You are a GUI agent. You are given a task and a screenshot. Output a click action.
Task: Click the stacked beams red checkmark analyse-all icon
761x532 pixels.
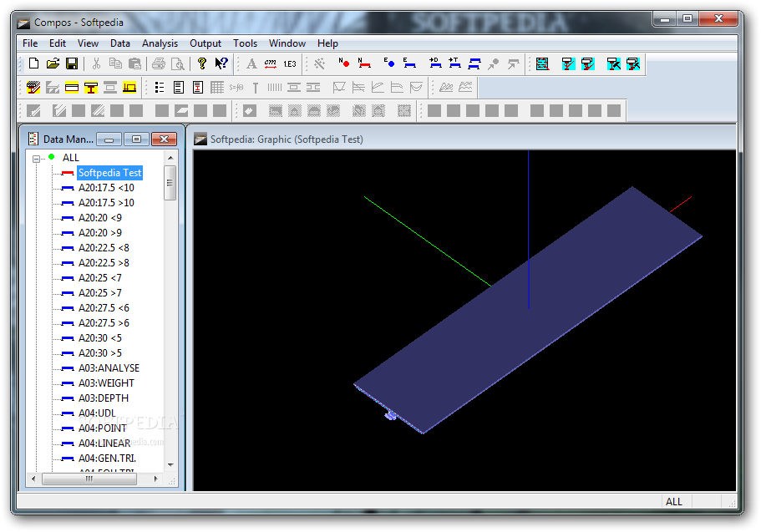(588, 63)
